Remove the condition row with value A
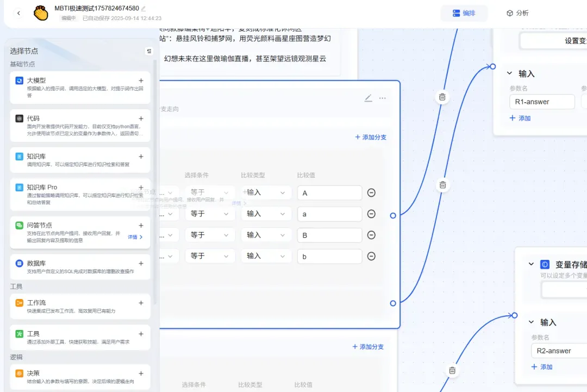Viewport: 587px width, 392px height. tap(371, 193)
